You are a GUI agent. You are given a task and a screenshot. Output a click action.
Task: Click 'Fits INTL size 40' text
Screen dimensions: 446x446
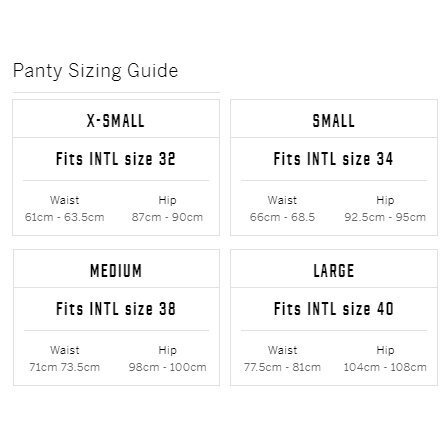click(x=334, y=309)
